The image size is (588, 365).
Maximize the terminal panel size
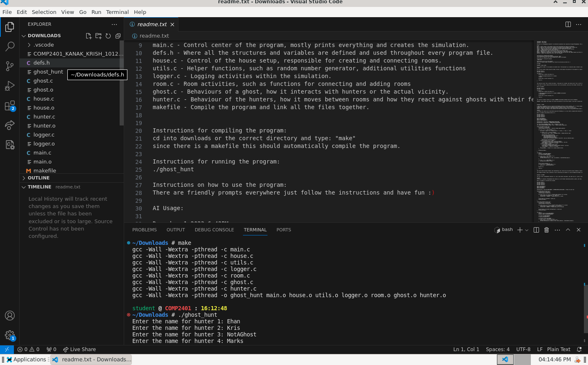tap(568, 230)
